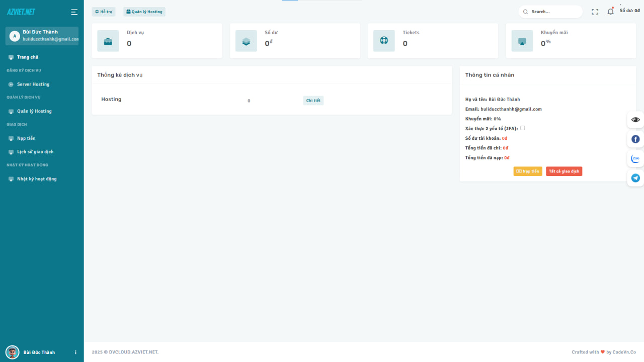Open Nhật ký hoạt động page
Image resolution: width=644 pixels, height=362 pixels.
pyautogui.click(x=37, y=179)
